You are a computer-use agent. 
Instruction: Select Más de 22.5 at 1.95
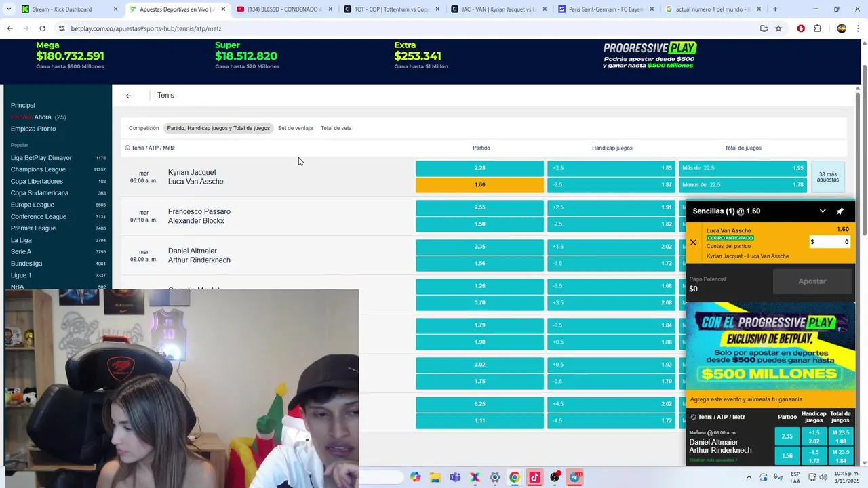point(743,168)
